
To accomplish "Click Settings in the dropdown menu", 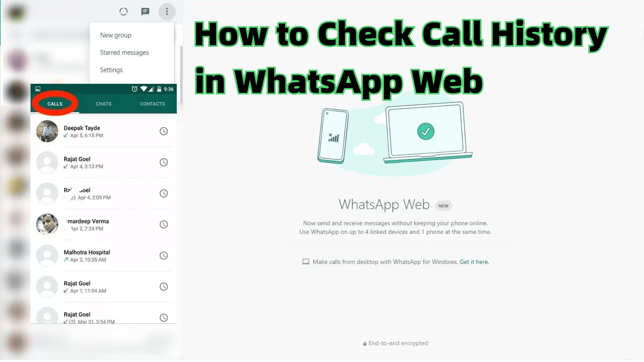I will [x=111, y=70].
